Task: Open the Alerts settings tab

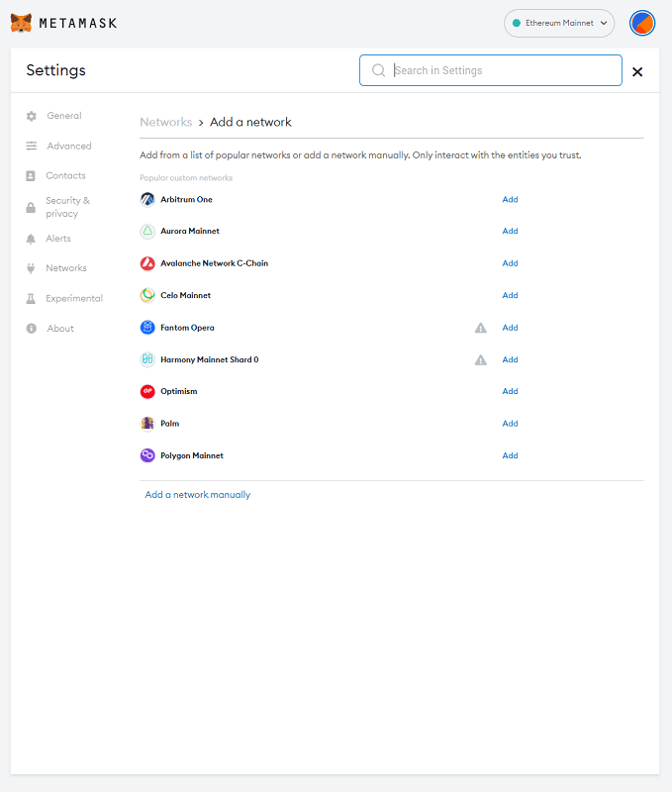Action: [x=58, y=239]
